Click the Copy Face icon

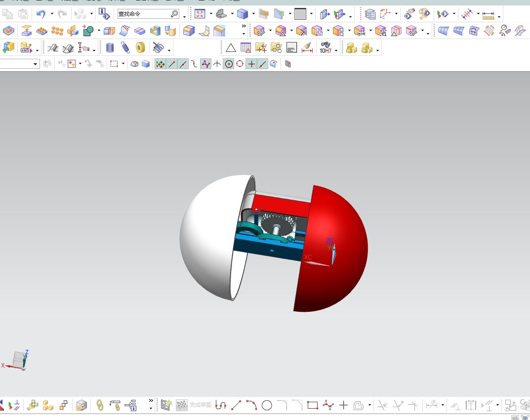[x=317, y=31]
